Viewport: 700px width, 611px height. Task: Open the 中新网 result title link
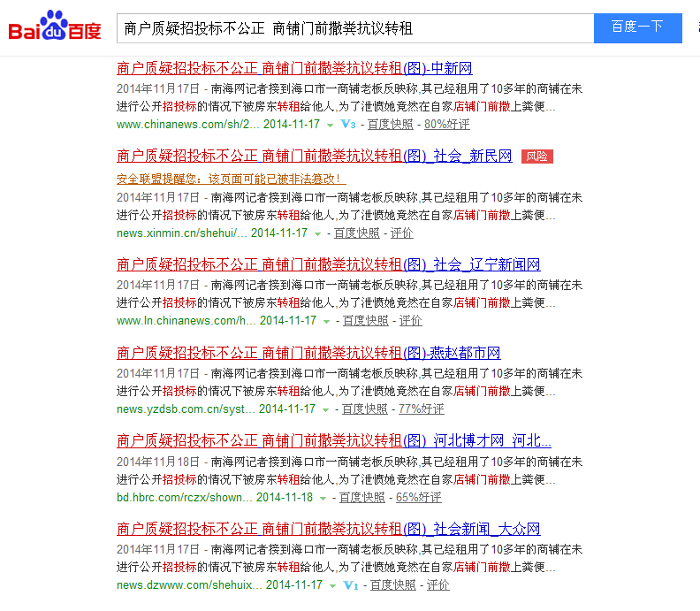pos(294,68)
